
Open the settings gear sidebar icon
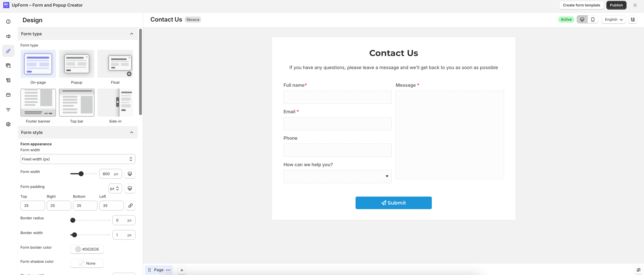tap(8, 124)
